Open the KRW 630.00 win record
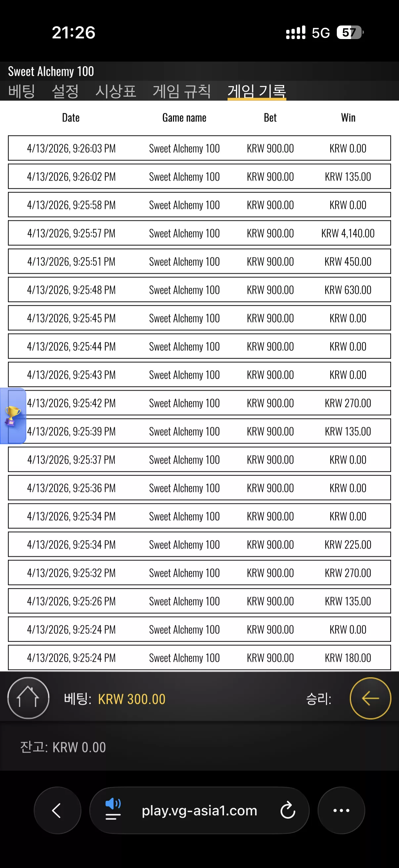 pos(199,289)
